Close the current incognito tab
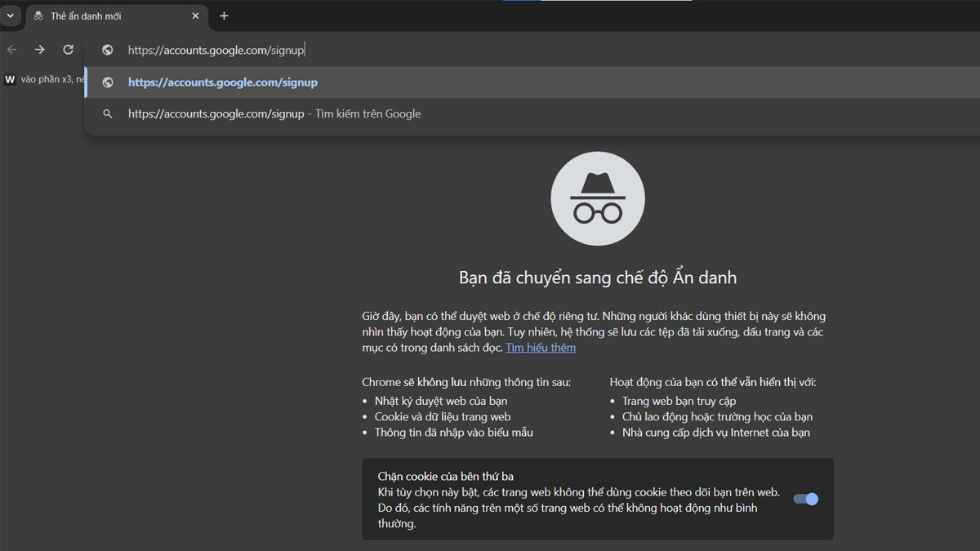This screenshot has width=980, height=551. (x=195, y=16)
